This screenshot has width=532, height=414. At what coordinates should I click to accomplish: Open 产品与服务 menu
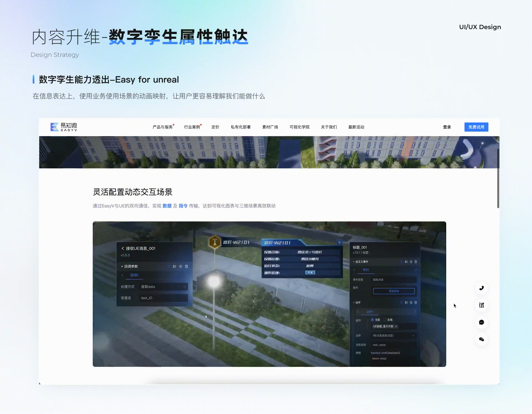click(163, 127)
